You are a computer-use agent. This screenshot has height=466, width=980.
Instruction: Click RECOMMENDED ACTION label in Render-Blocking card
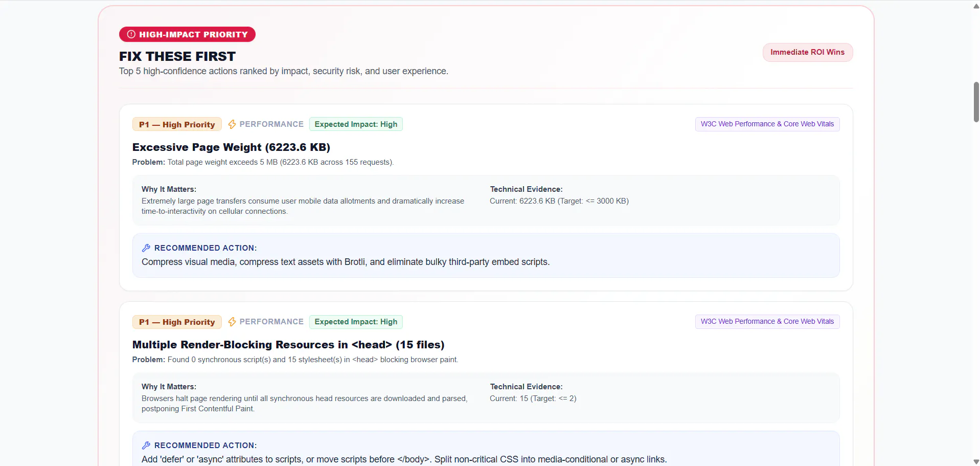(x=206, y=446)
